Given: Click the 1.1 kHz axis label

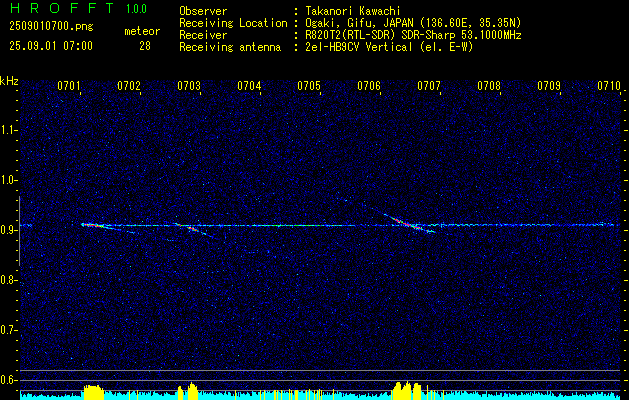Looking at the screenshot, I should point(8,130).
